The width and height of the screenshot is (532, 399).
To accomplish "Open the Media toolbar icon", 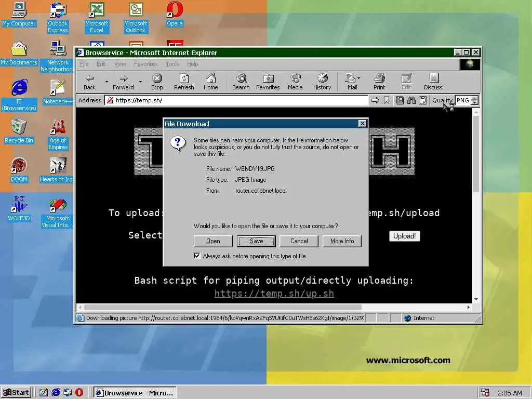I will 295,82.
